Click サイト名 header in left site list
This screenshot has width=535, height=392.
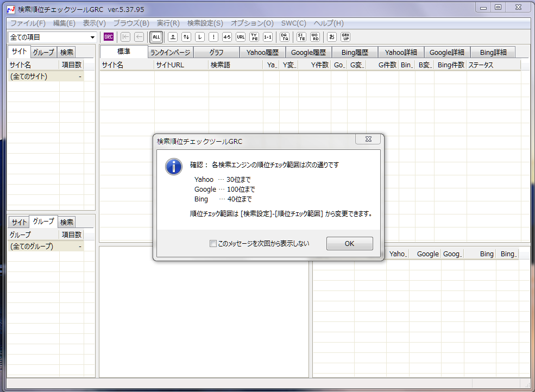(34, 65)
